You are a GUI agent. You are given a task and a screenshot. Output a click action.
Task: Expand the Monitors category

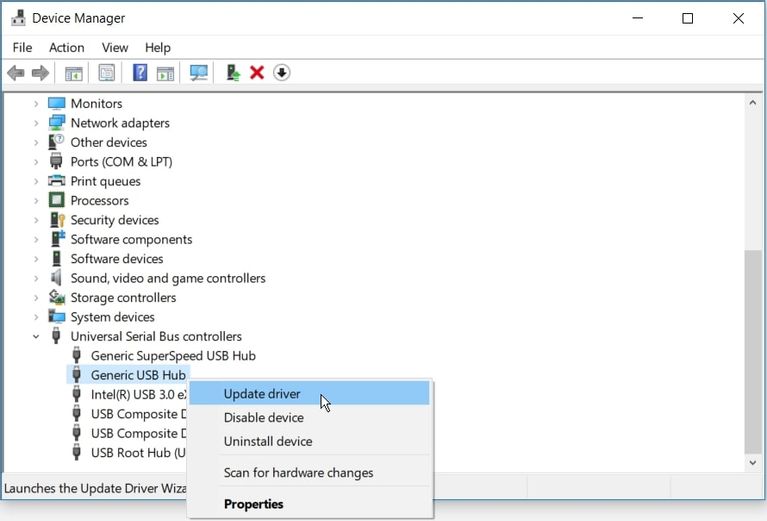pyautogui.click(x=36, y=104)
